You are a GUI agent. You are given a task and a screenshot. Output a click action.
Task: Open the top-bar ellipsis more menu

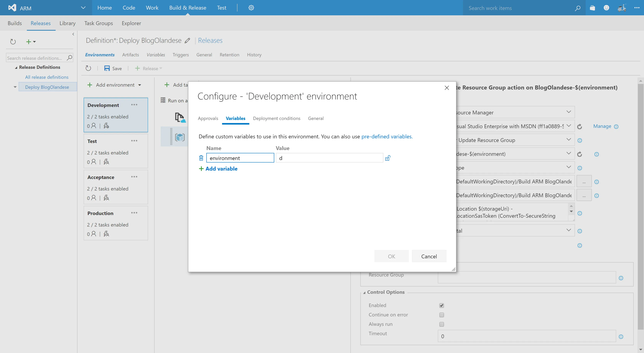pos(637,8)
